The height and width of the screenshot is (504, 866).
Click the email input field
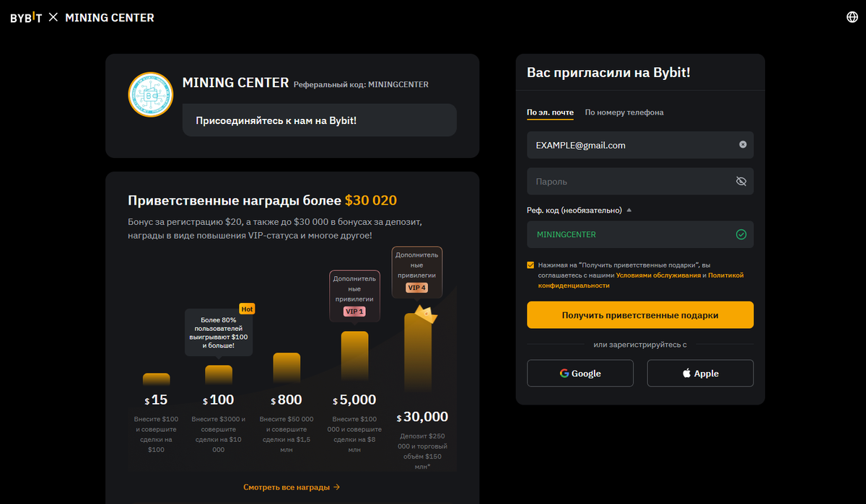640,145
